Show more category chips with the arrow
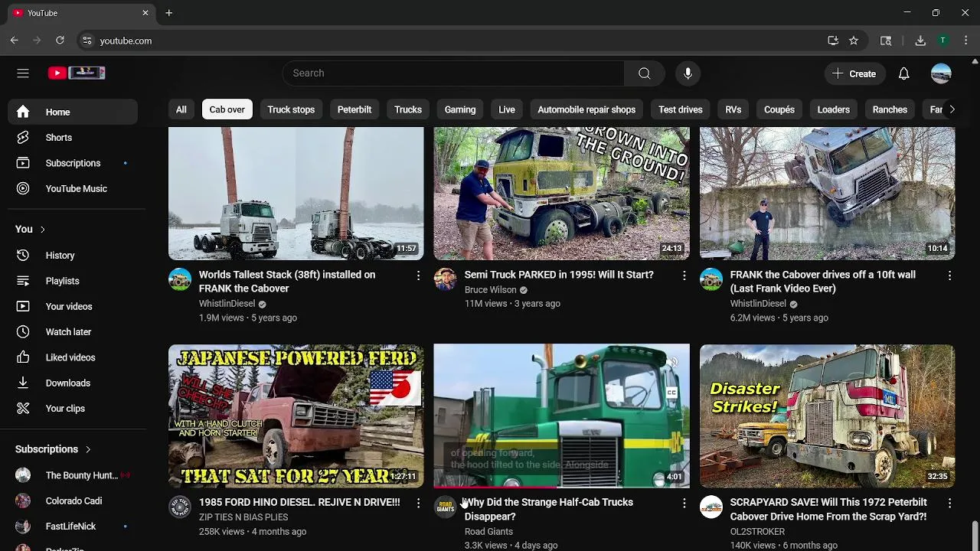This screenshot has height=551, width=980. click(952, 109)
